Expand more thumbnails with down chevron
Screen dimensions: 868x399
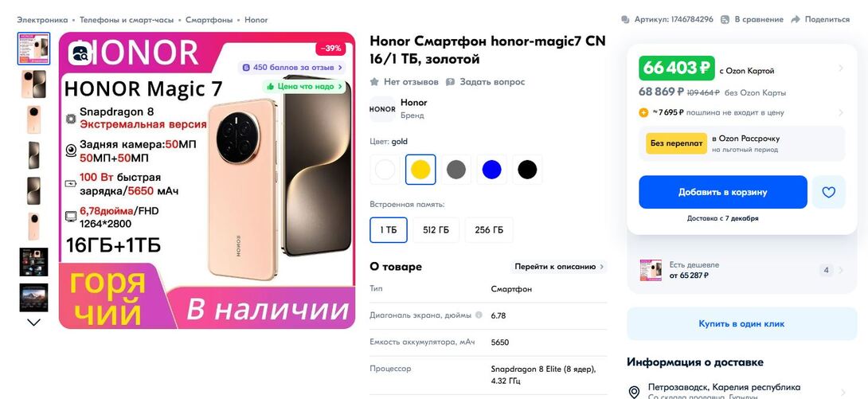point(33,322)
